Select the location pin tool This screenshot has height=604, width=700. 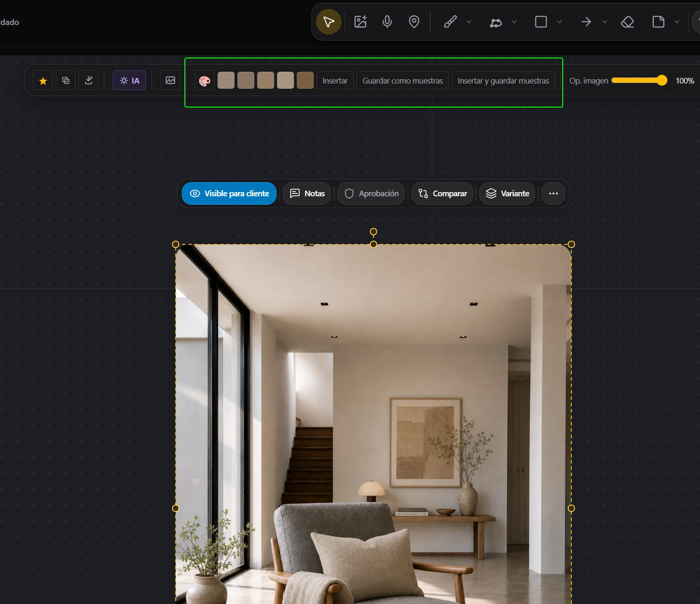click(414, 22)
